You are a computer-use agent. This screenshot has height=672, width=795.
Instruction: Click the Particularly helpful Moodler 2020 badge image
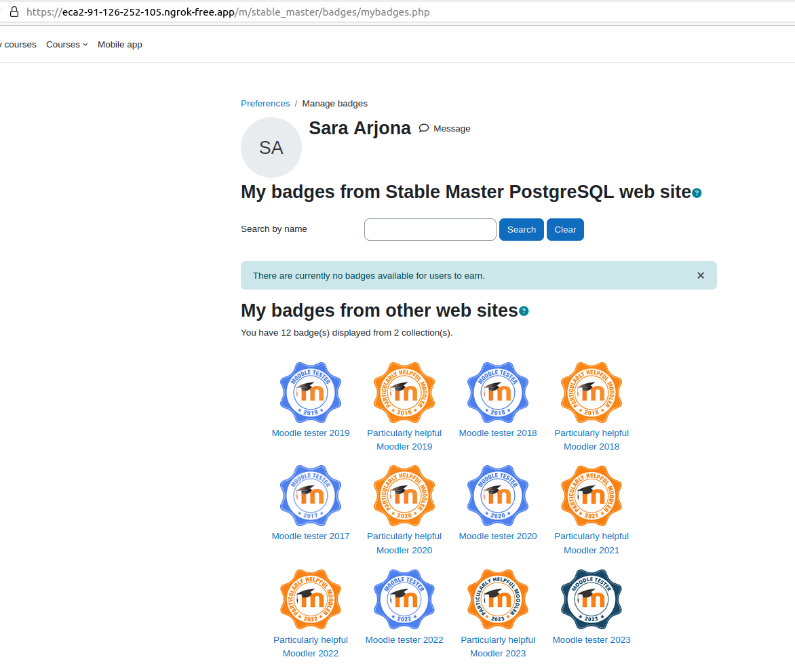pos(404,496)
